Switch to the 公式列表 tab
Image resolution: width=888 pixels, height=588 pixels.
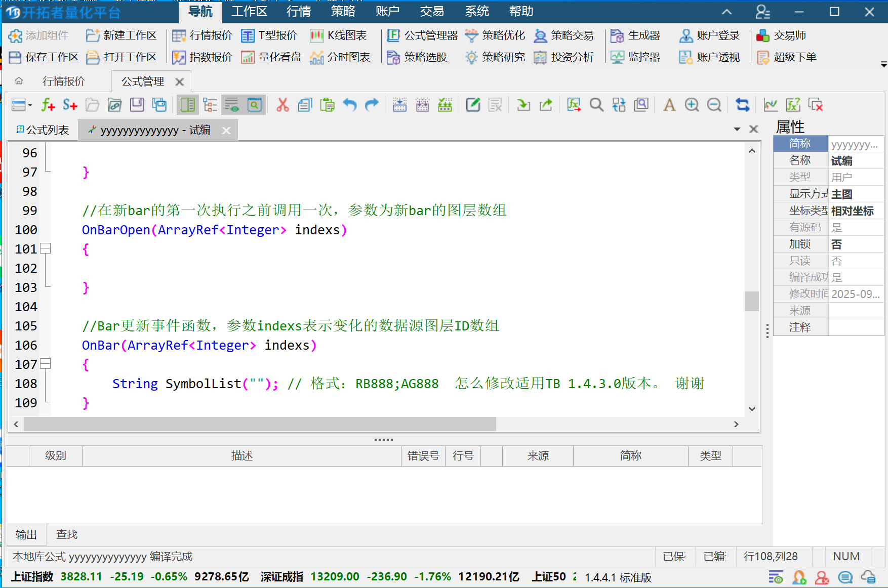point(43,130)
